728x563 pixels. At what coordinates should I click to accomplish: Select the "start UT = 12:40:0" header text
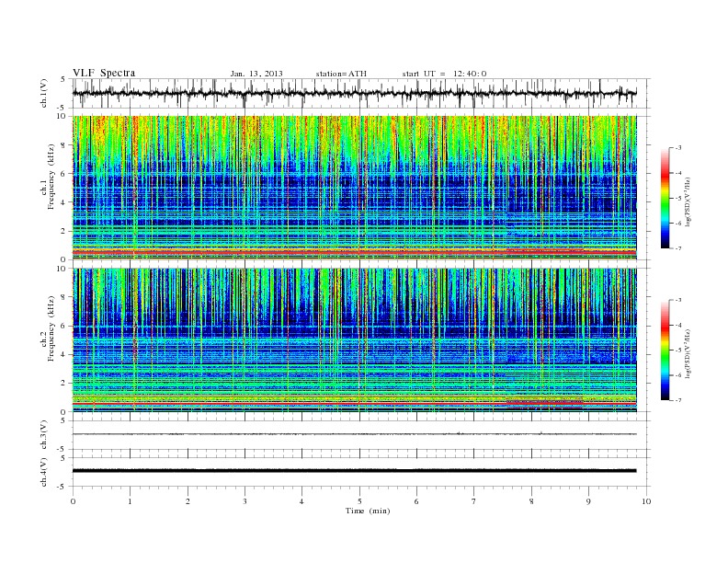tap(444, 74)
